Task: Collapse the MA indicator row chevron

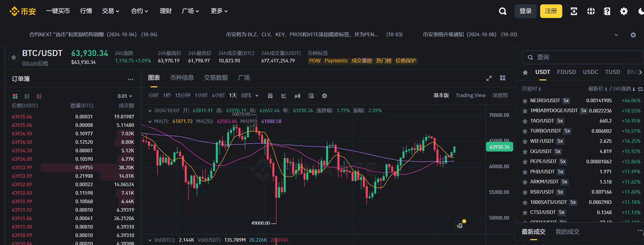Action: (150, 121)
